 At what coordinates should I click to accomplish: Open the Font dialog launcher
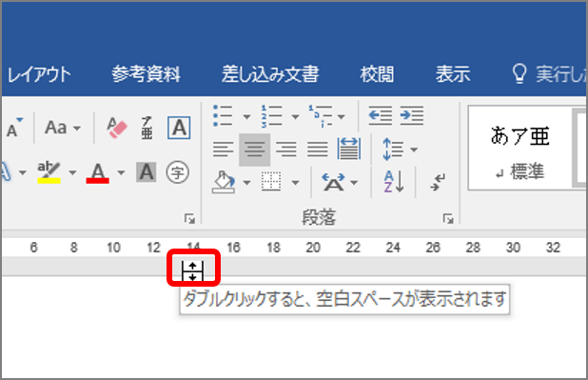pos(189,218)
